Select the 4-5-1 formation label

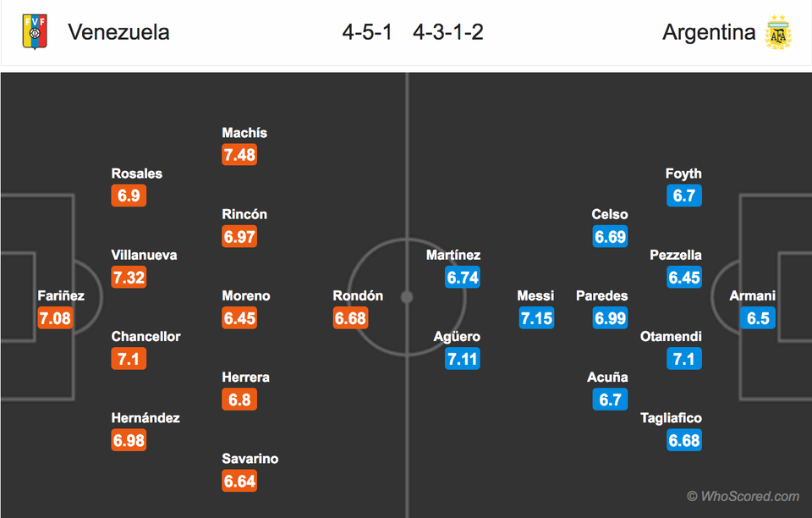pos(367,32)
